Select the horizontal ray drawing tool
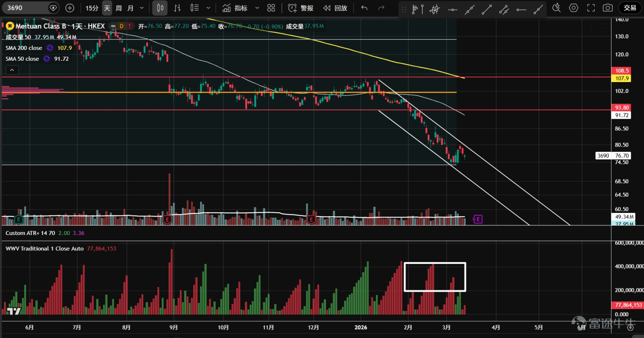Viewport: 644px width, 338px height. pyautogui.click(x=521, y=9)
